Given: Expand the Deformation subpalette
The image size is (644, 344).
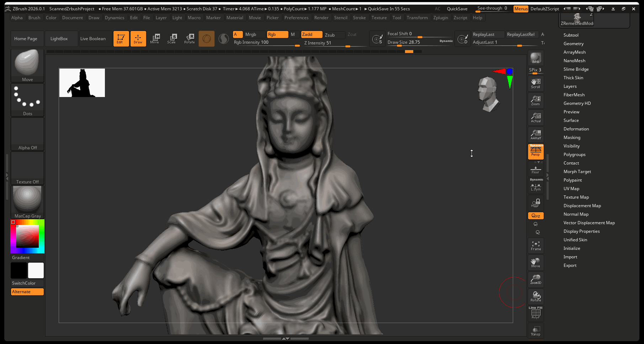Looking at the screenshot, I should click(576, 129).
